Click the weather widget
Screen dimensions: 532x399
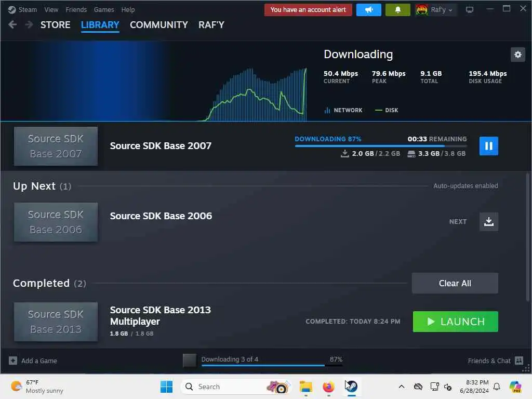click(x=37, y=387)
